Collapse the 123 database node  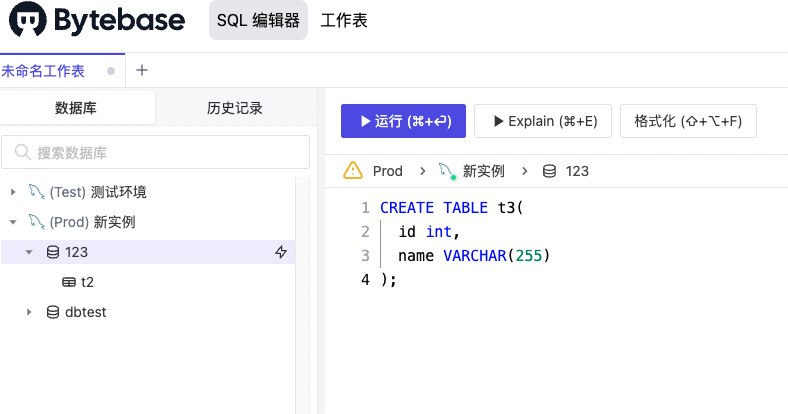click(x=29, y=252)
